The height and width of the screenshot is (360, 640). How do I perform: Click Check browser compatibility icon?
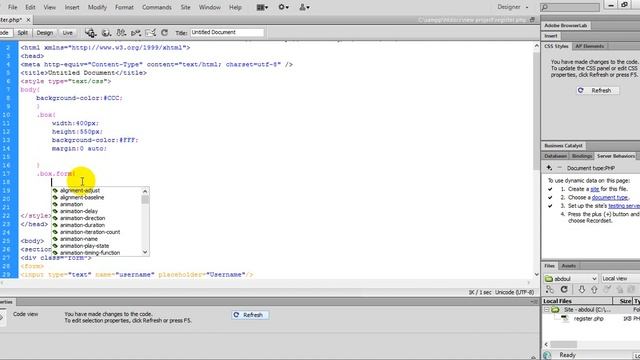pos(151,33)
